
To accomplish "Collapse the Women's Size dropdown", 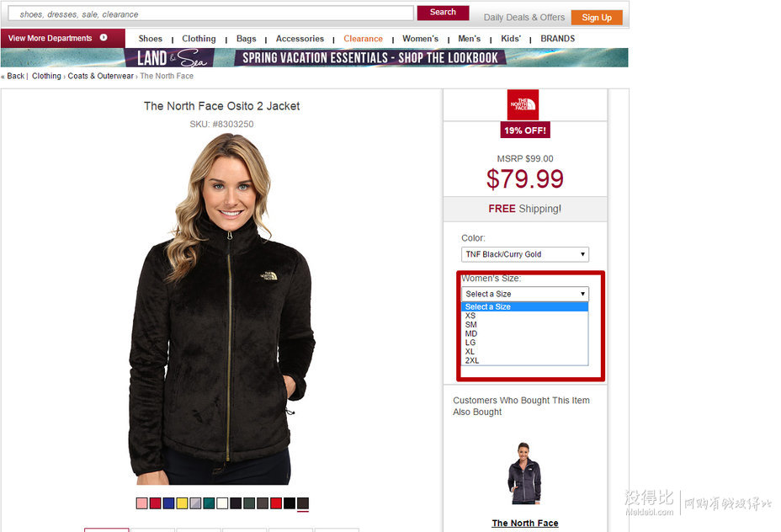I will point(525,294).
